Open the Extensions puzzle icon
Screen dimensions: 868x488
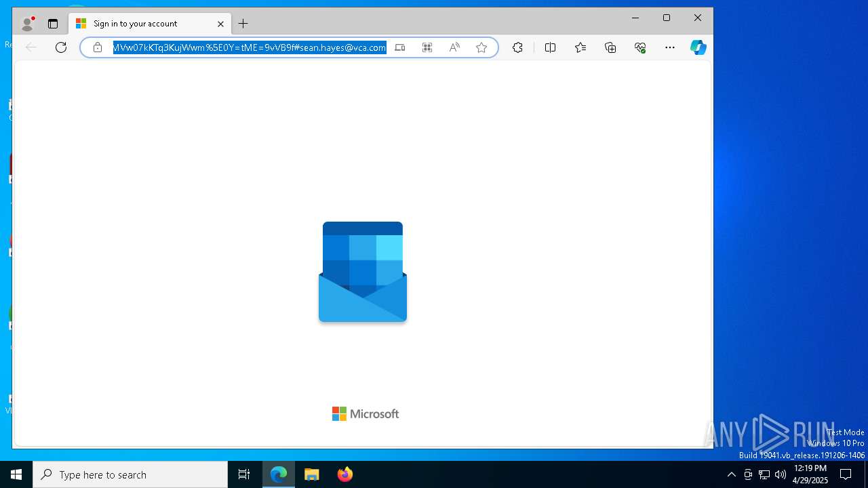click(x=517, y=47)
